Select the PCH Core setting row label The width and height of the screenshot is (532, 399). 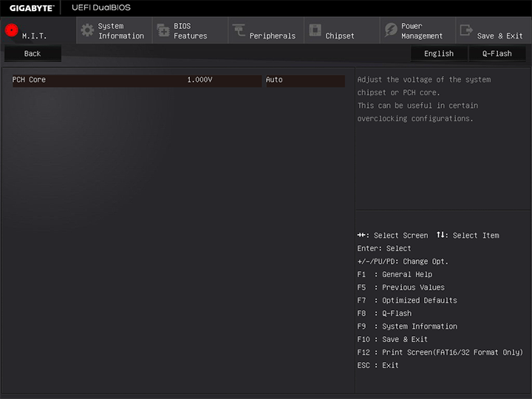pos(30,80)
